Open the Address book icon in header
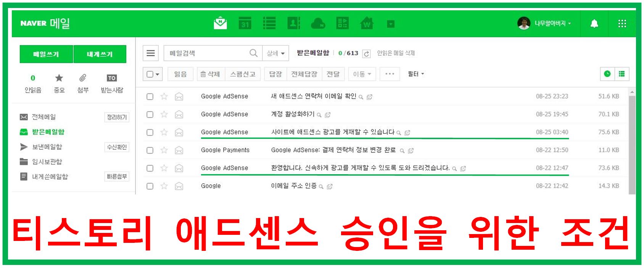This screenshot has height=268, width=644. pyautogui.click(x=294, y=23)
